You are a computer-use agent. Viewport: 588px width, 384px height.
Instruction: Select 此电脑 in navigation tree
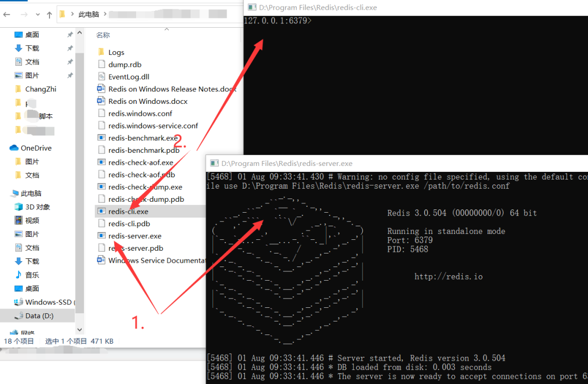tap(30, 193)
